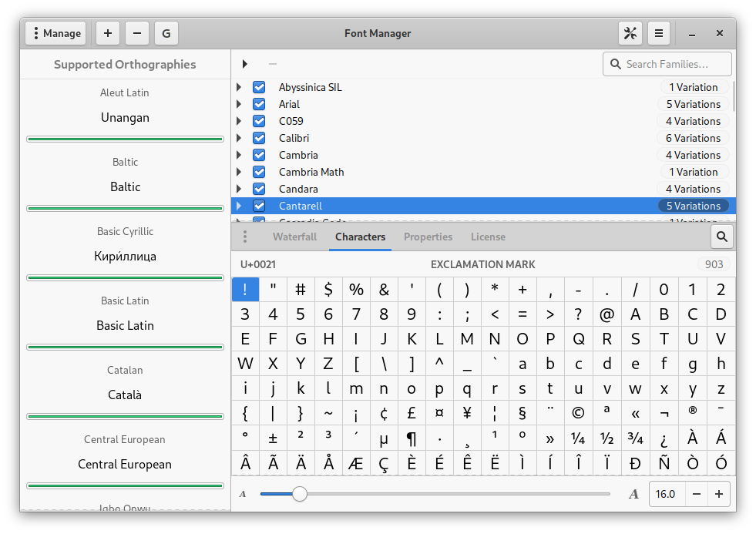This screenshot has width=756, height=534.
Task: Click the minus button to remove fonts
Action: click(x=137, y=33)
